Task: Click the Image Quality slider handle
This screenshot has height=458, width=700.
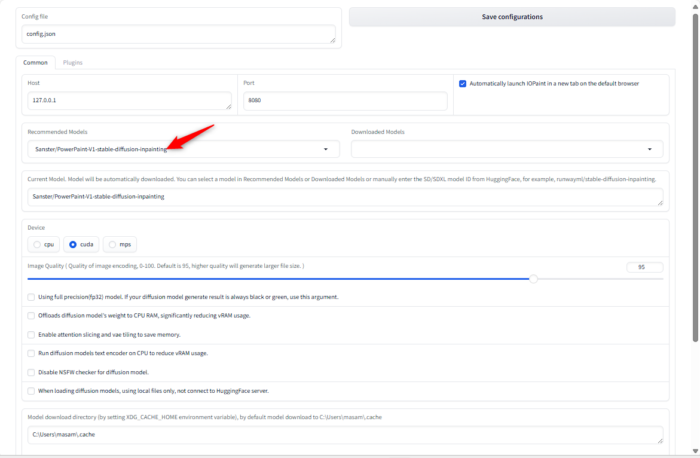Action: pyautogui.click(x=533, y=279)
